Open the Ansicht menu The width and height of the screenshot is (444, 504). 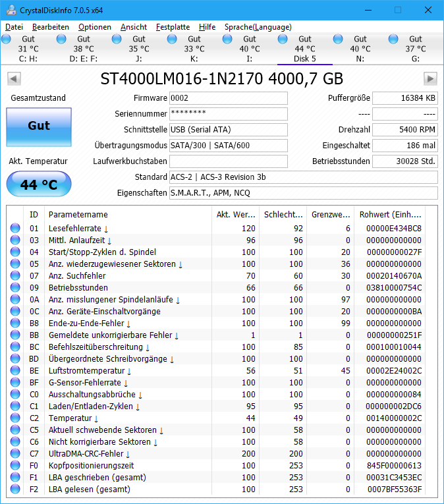(134, 27)
